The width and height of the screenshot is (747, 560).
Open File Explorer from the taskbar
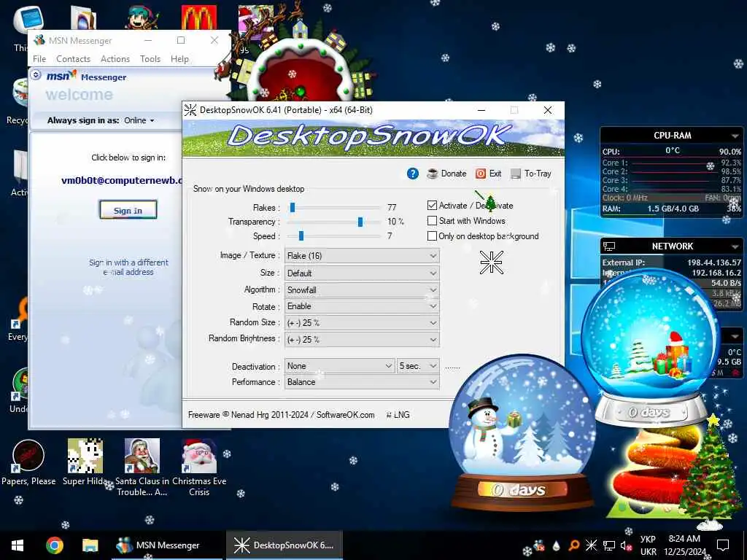[90, 545]
